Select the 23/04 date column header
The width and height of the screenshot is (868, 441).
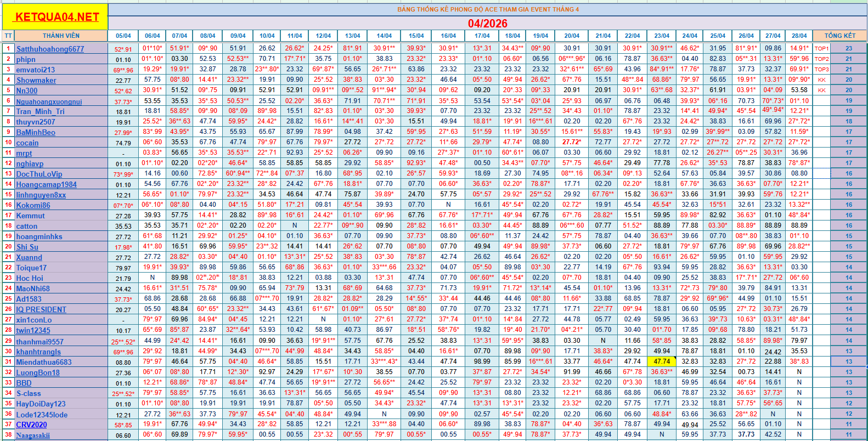pyautogui.click(x=662, y=36)
